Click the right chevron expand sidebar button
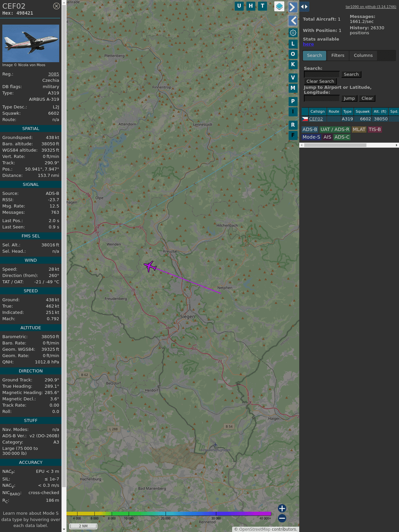The width and height of the screenshot is (399, 532). [293, 7]
